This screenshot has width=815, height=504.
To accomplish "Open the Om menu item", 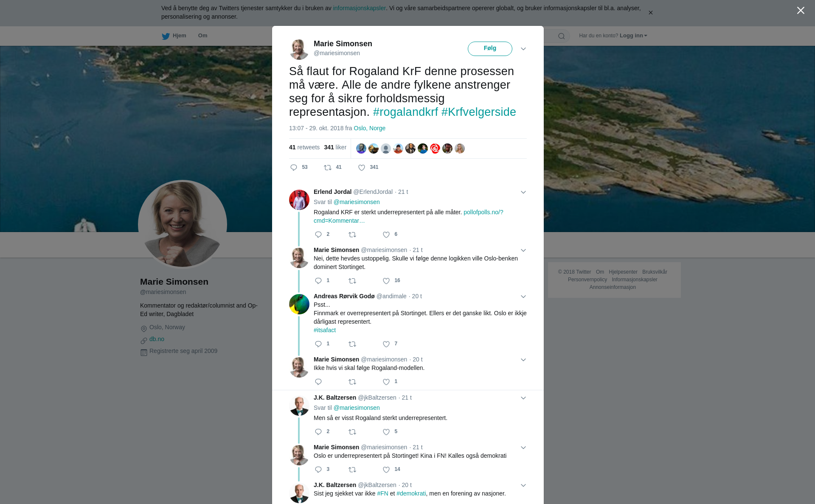I will point(202,36).
